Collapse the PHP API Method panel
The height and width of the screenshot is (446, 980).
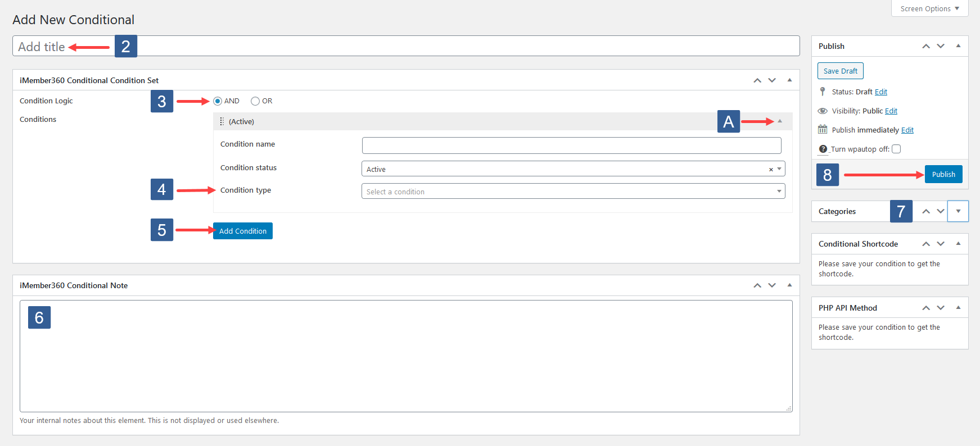(958, 308)
